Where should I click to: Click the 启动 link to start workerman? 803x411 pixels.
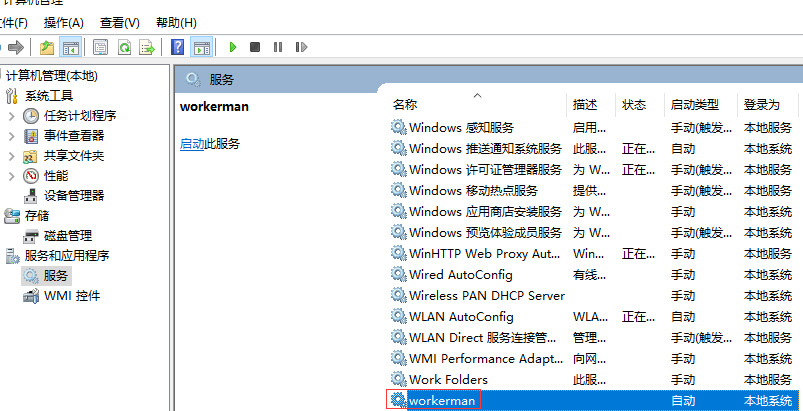click(192, 144)
